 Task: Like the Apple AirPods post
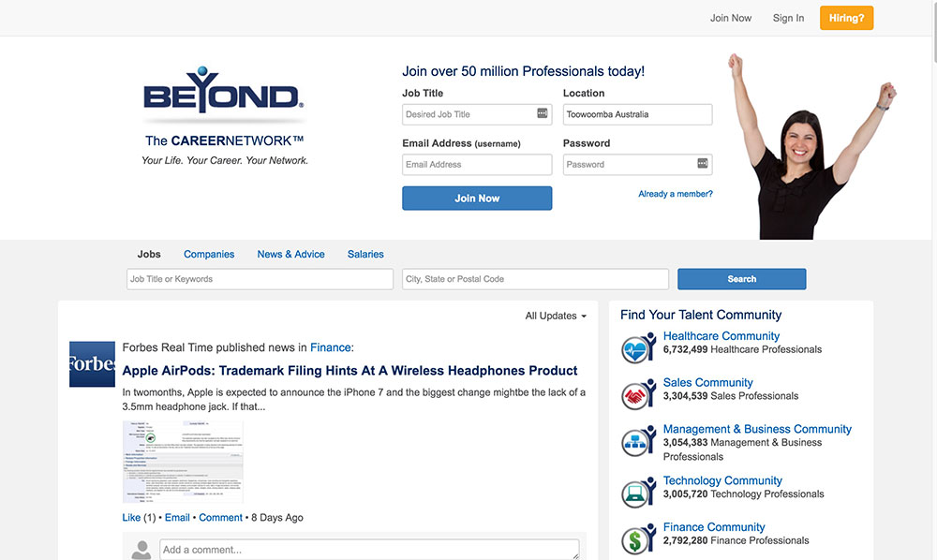tap(131, 518)
